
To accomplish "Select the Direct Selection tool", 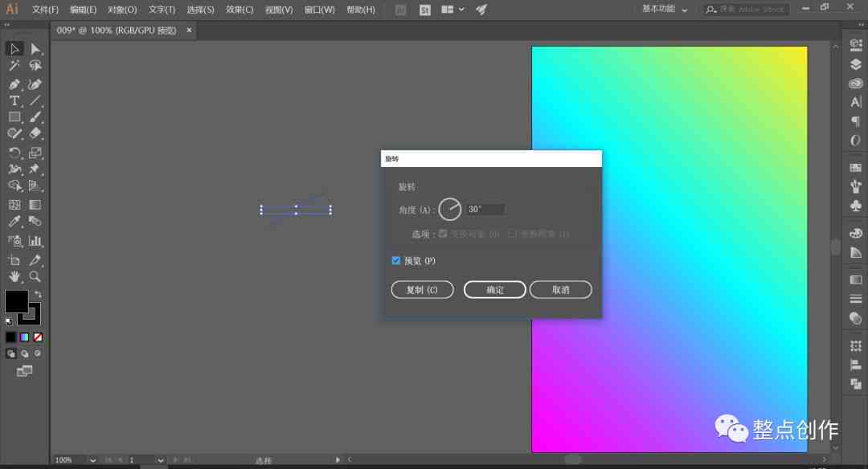I will point(35,49).
